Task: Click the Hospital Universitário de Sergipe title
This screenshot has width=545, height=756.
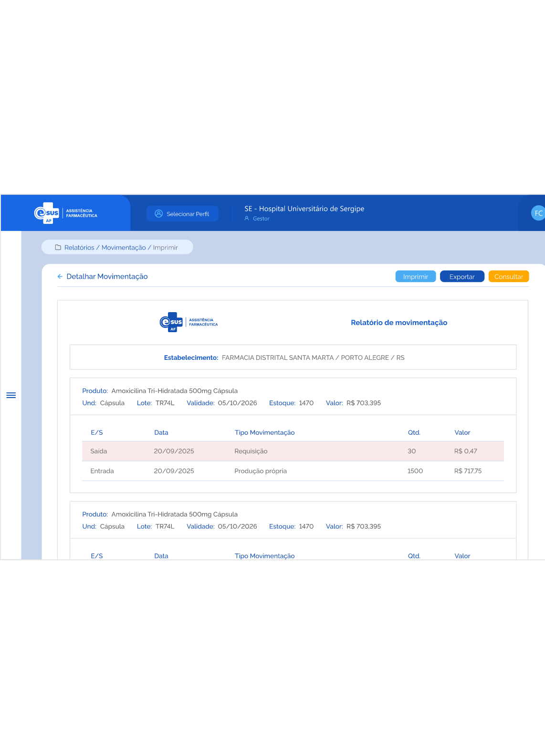Action: pos(304,209)
